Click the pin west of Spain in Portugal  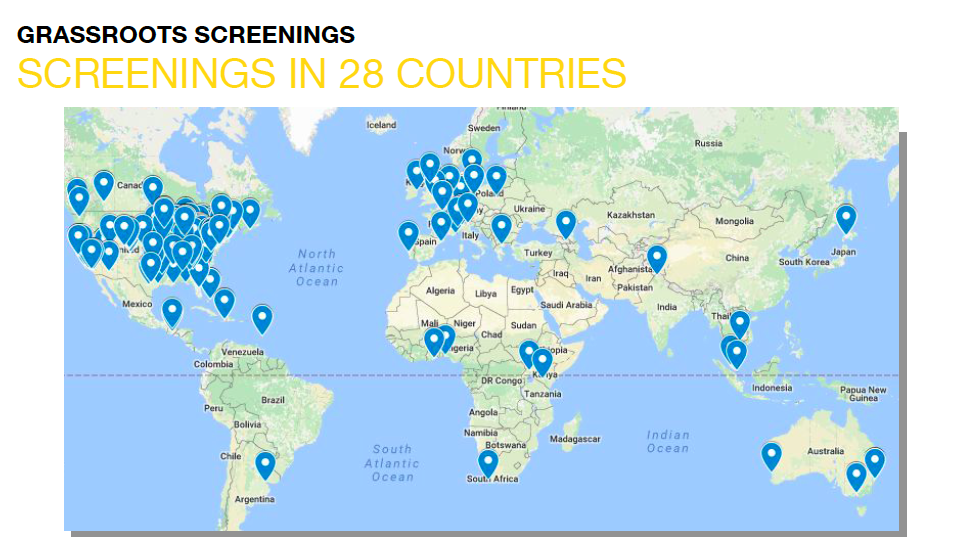coord(408,236)
